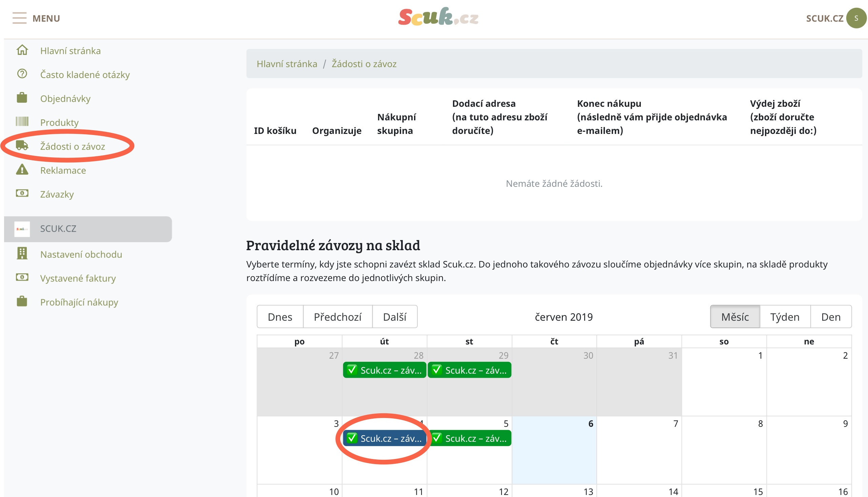
Task: Open the Scuk.cz event label on May 28
Action: (391, 370)
